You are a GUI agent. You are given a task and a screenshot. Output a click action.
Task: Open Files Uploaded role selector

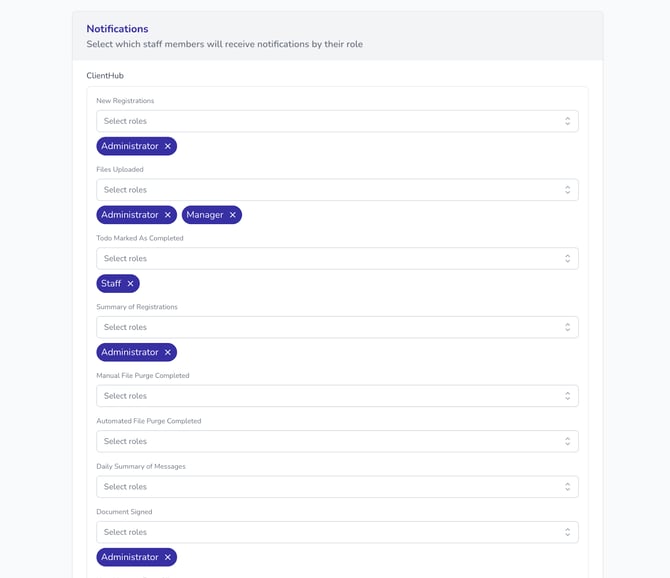point(330,190)
